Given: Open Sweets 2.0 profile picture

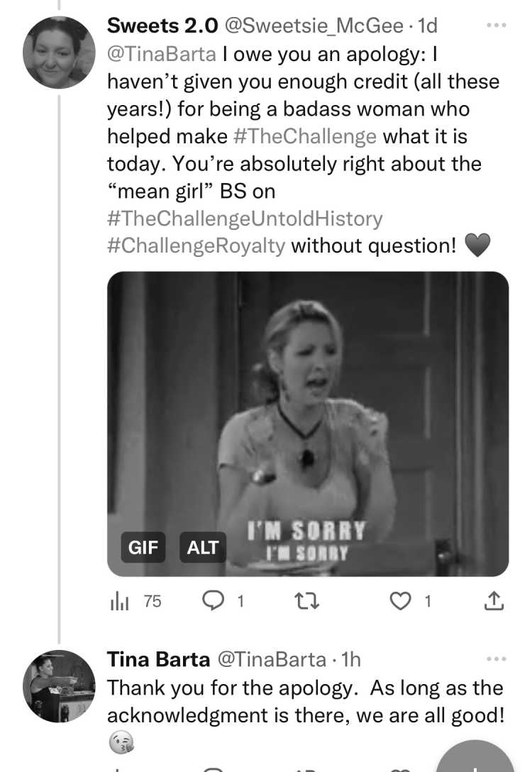Looking at the screenshot, I should 59,53.
